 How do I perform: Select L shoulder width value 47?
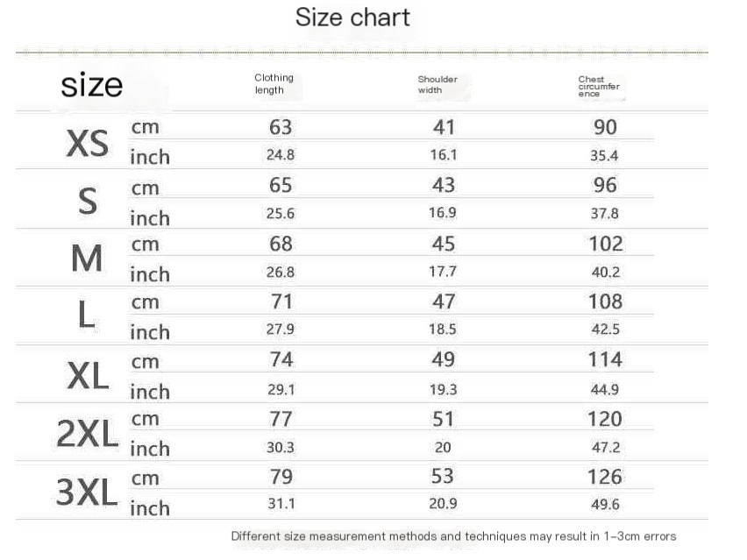tap(444, 301)
